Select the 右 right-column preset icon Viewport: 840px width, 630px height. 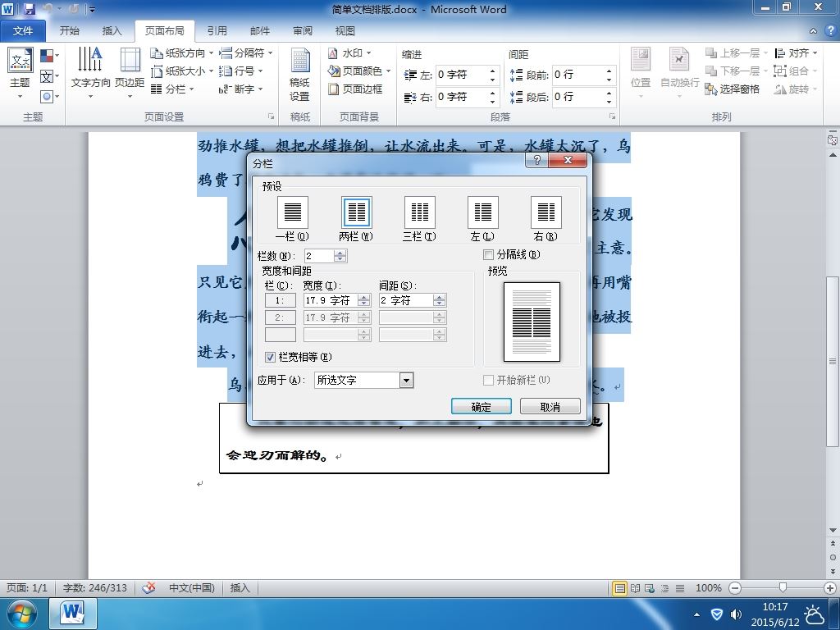(546, 212)
